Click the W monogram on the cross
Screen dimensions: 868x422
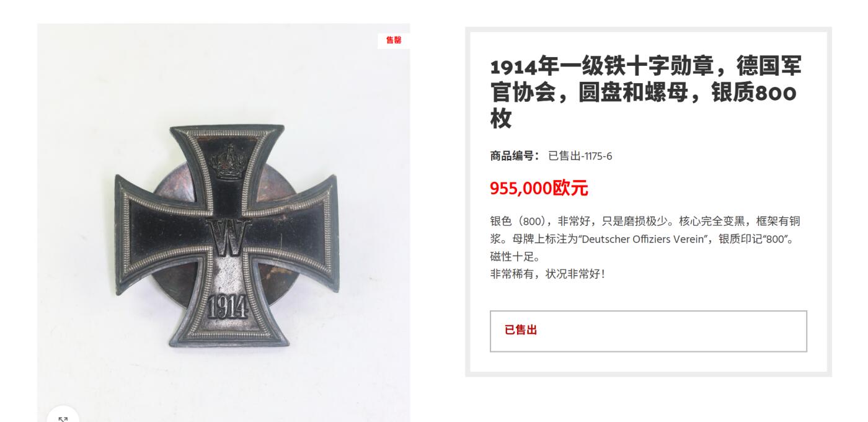pyautogui.click(x=229, y=240)
